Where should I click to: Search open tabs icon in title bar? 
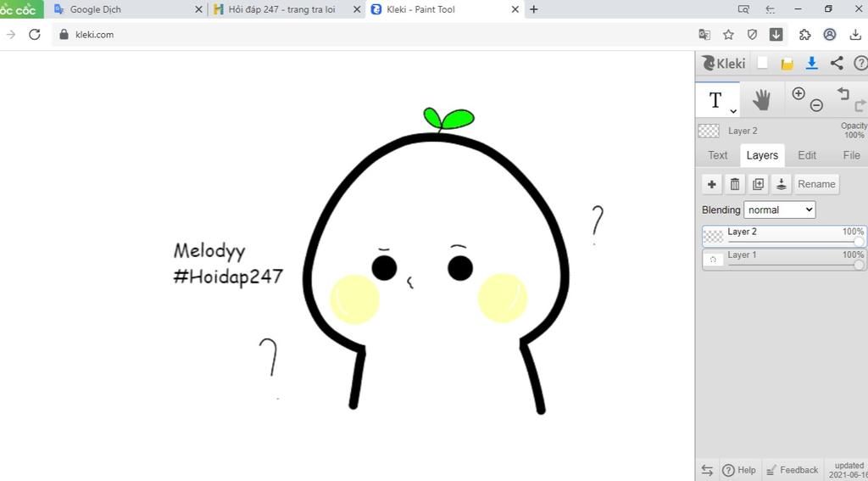pyautogui.click(x=743, y=9)
